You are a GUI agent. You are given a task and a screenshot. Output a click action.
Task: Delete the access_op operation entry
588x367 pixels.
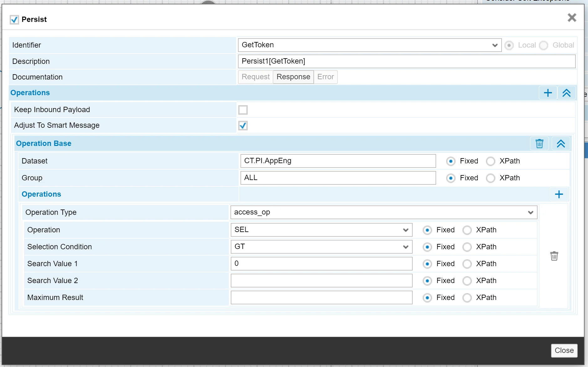[554, 256]
